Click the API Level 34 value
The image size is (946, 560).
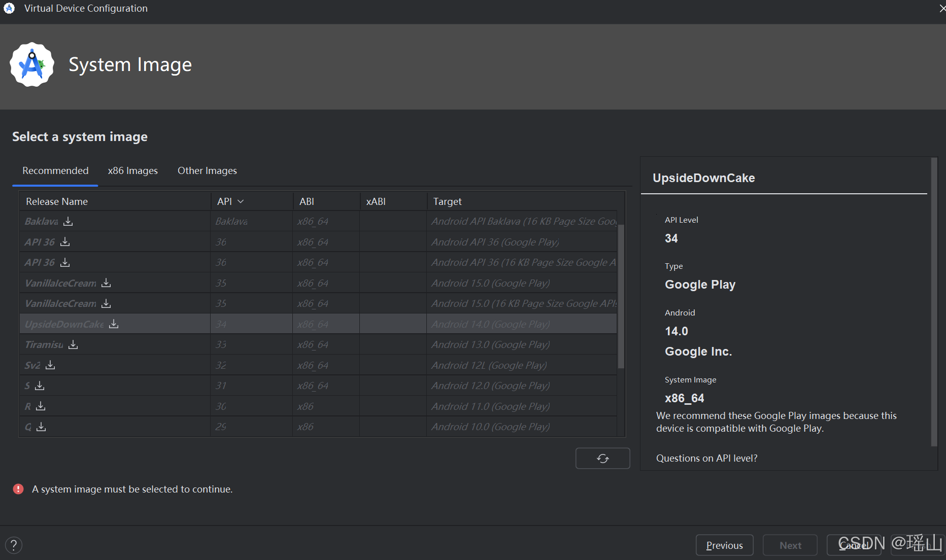point(671,238)
